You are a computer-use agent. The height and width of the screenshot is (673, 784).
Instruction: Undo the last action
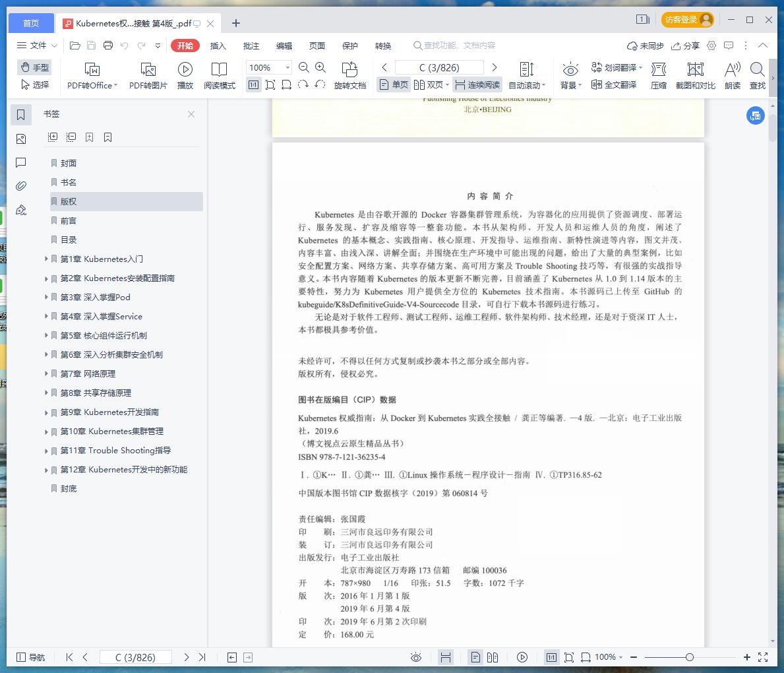[125, 46]
